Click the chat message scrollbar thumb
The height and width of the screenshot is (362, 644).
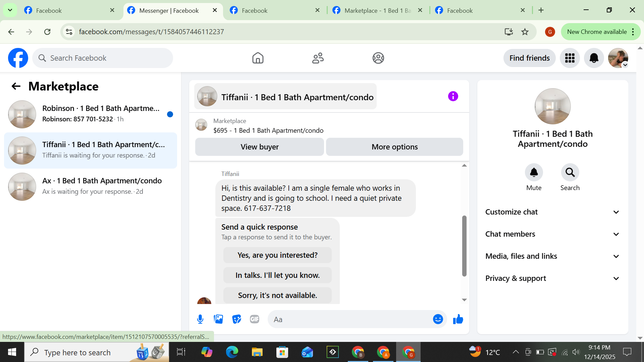click(464, 246)
